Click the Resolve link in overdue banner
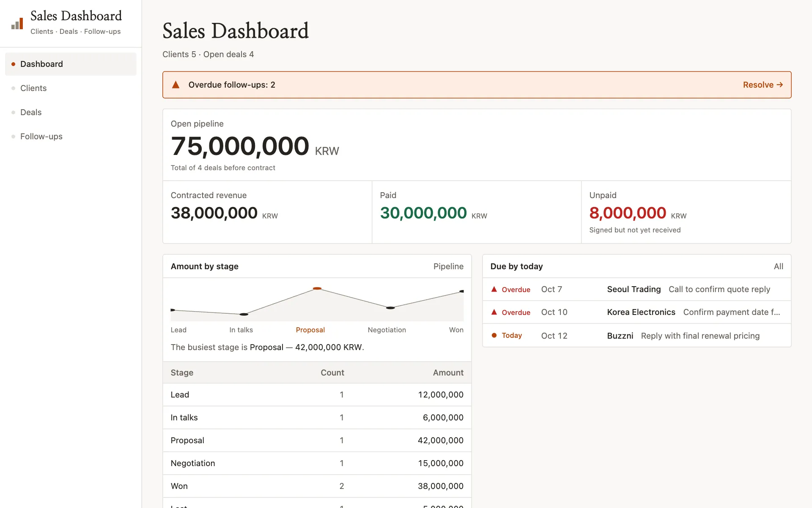 coord(763,85)
